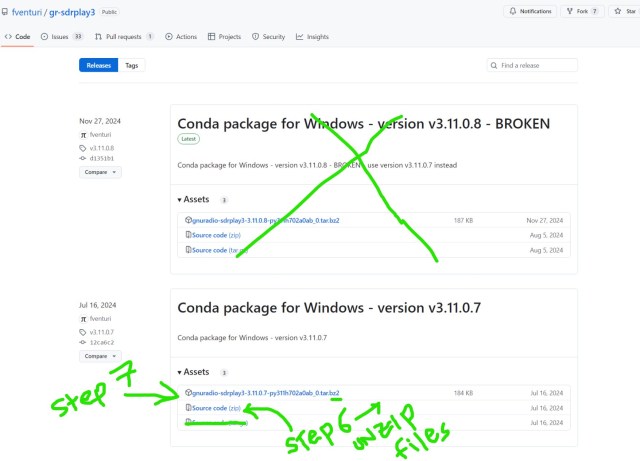Open the v3.11.0.7 tag link
This screenshot has width=640, height=461.
(x=102, y=332)
